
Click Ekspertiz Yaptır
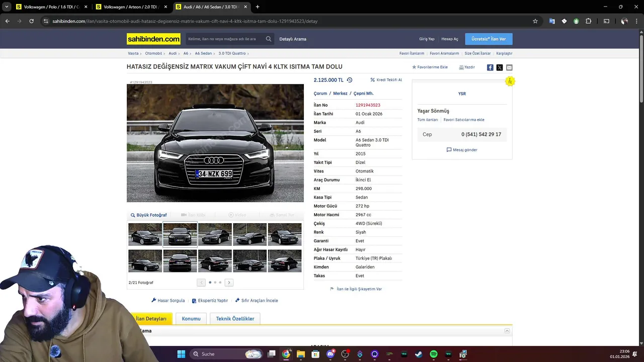(210, 301)
